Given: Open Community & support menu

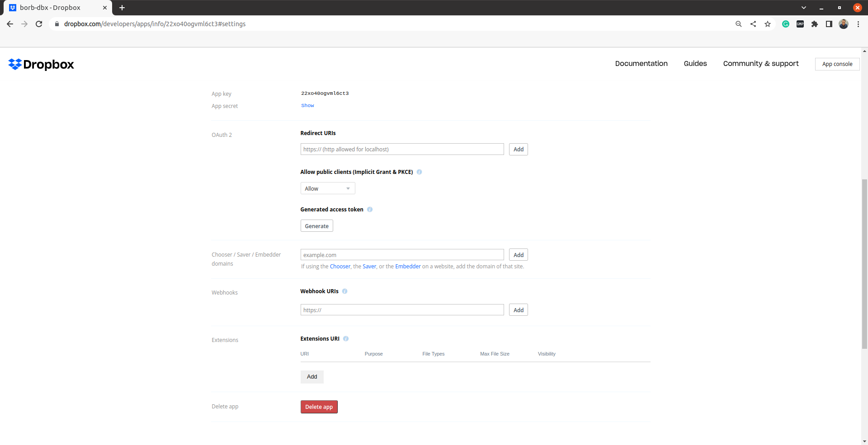Looking at the screenshot, I should pyautogui.click(x=761, y=64).
